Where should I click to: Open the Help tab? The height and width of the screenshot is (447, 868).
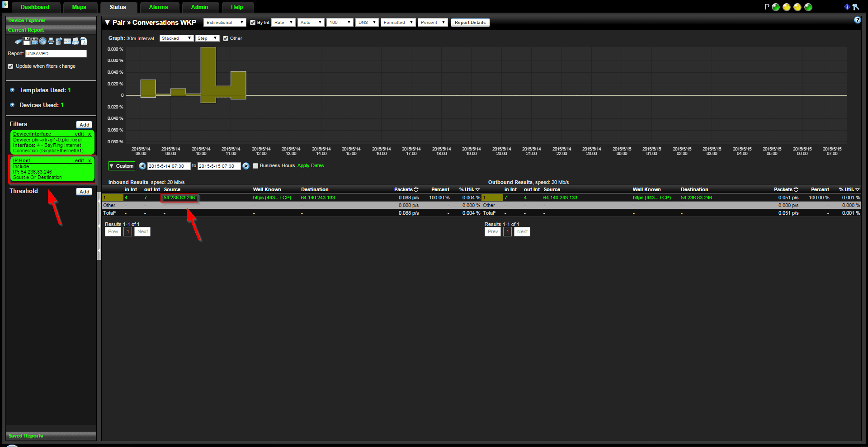[237, 7]
